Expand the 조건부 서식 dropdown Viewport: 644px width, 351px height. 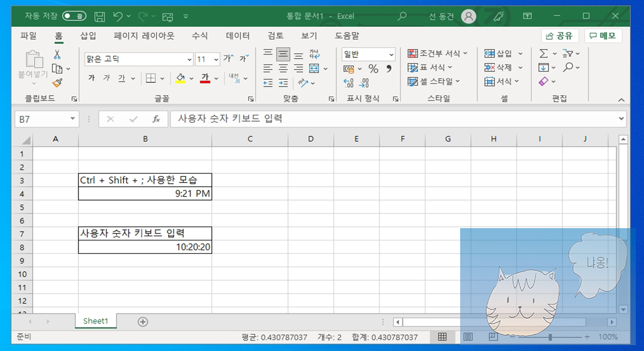click(465, 53)
